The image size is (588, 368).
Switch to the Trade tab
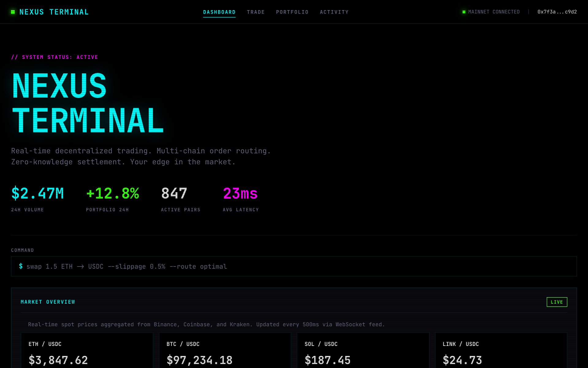pyautogui.click(x=256, y=12)
